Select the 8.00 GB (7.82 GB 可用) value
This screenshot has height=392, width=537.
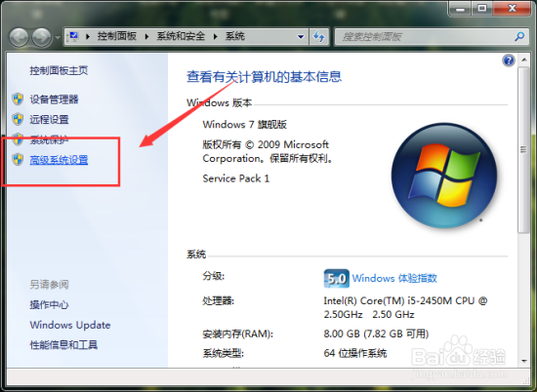(x=376, y=333)
